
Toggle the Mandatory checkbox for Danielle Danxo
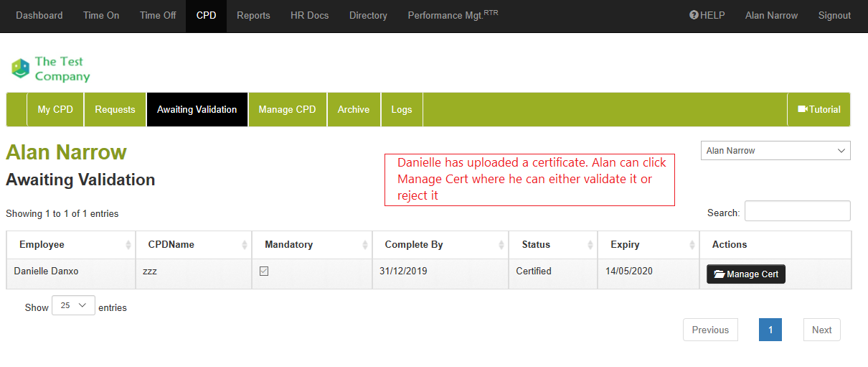click(x=264, y=271)
